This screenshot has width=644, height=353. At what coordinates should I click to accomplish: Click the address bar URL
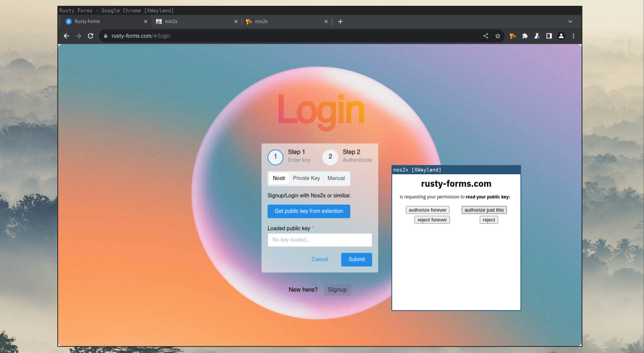pyautogui.click(x=141, y=36)
